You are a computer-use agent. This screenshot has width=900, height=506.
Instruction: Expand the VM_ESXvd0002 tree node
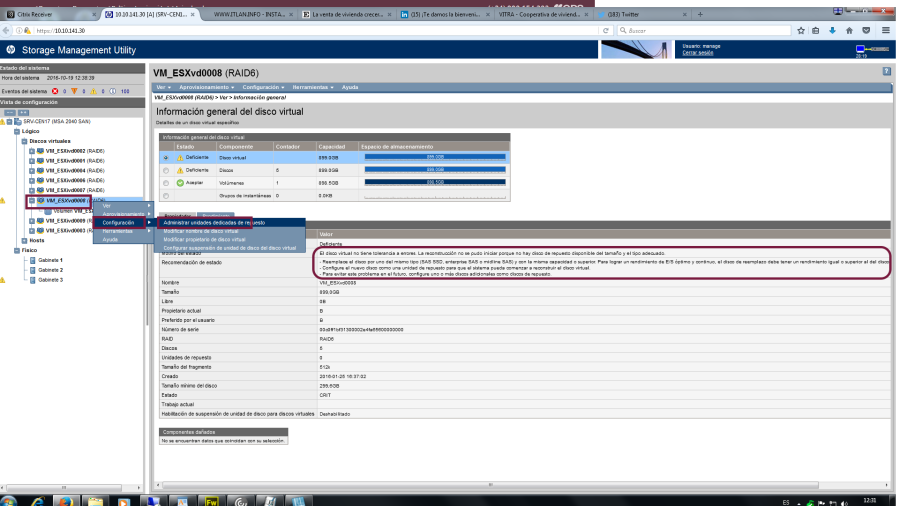coord(32,150)
